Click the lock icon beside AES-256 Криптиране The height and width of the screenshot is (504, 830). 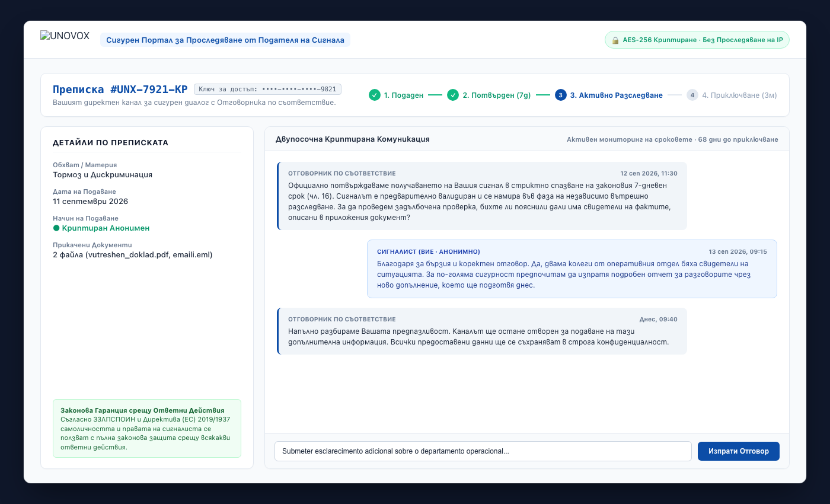(615, 40)
